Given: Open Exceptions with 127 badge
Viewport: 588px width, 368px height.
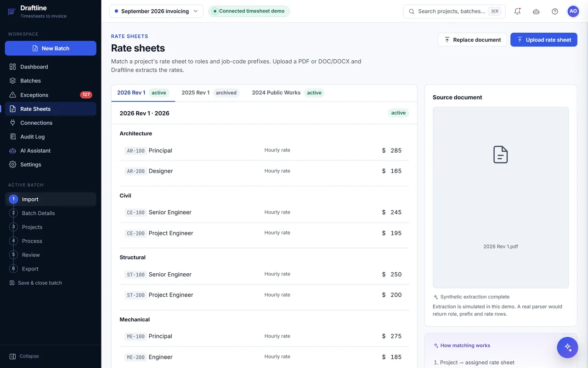Looking at the screenshot, I should point(51,95).
